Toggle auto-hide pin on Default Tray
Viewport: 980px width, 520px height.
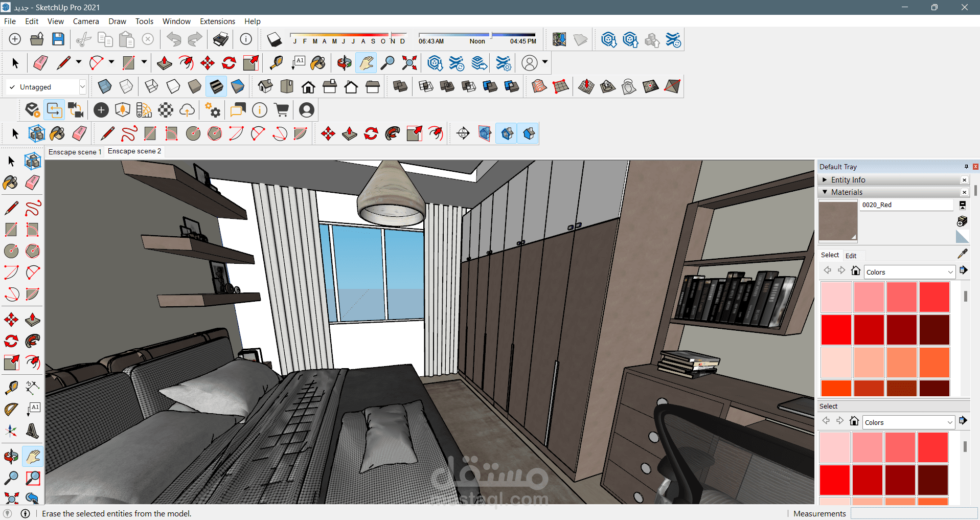click(966, 167)
